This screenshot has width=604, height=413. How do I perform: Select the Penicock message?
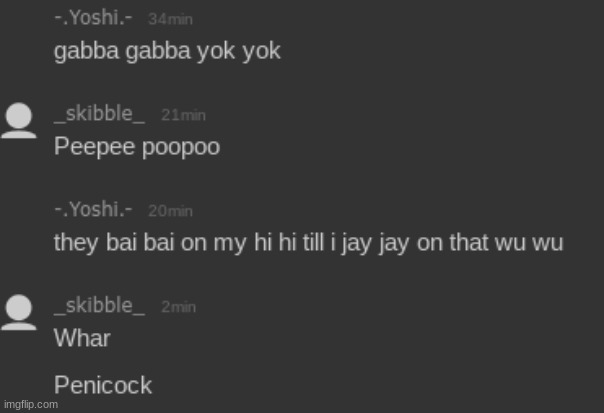click(103, 385)
